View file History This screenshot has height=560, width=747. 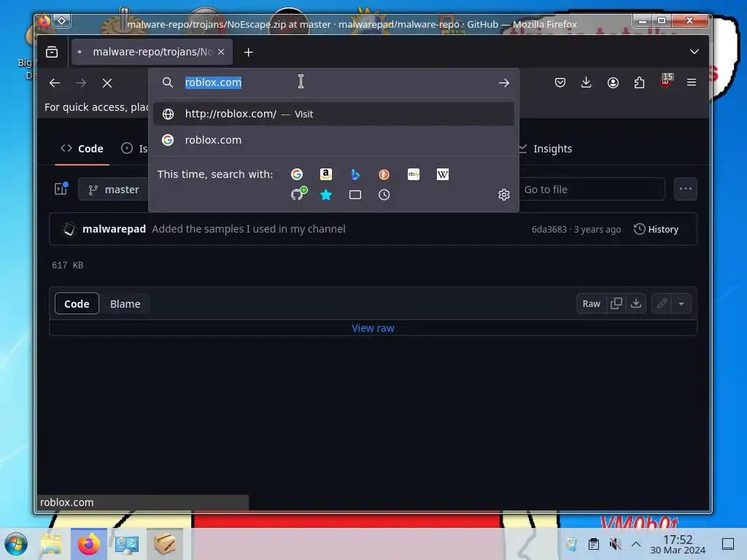point(656,230)
